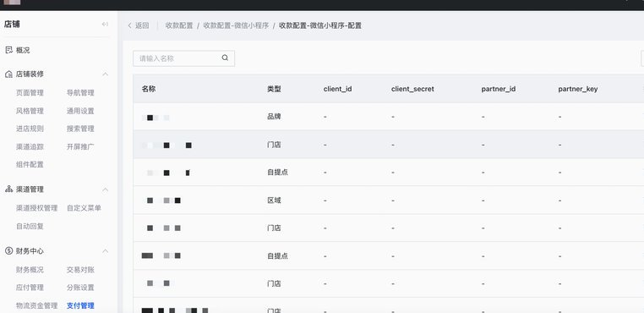Screen dimensions: 644x313
Task: Click the 类型 column header
Action: pyautogui.click(x=274, y=89)
